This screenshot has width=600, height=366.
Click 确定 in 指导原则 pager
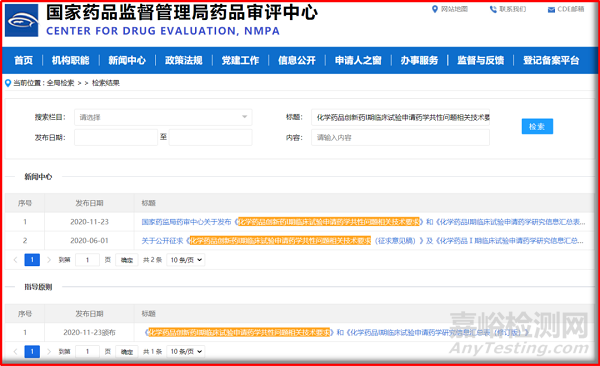127,351
